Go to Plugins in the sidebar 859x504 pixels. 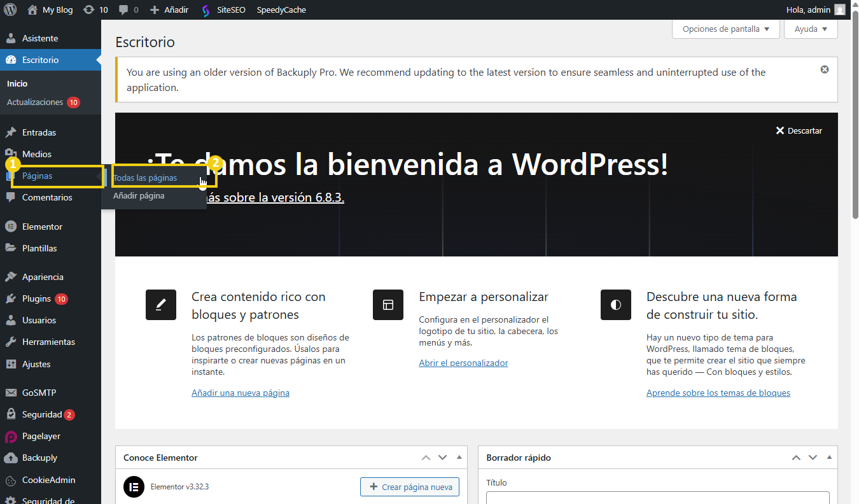tap(36, 298)
